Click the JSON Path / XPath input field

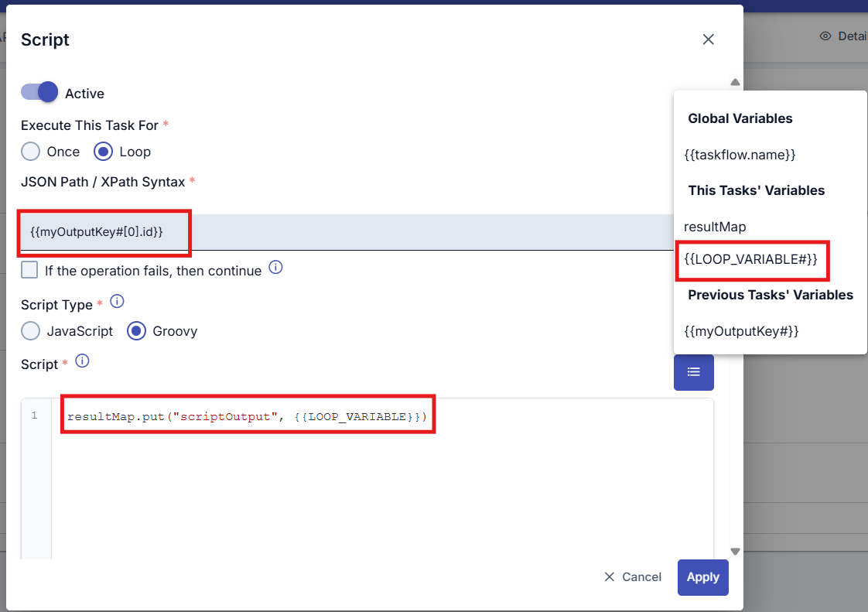pos(348,232)
